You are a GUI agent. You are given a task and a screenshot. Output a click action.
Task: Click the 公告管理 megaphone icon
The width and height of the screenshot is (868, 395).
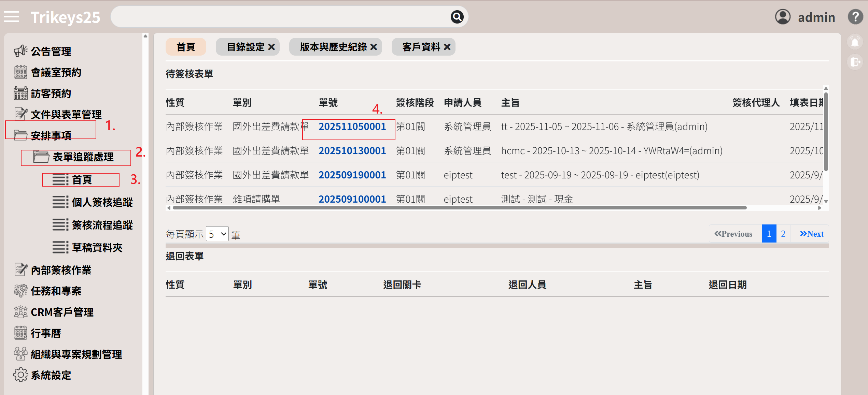[x=20, y=51]
